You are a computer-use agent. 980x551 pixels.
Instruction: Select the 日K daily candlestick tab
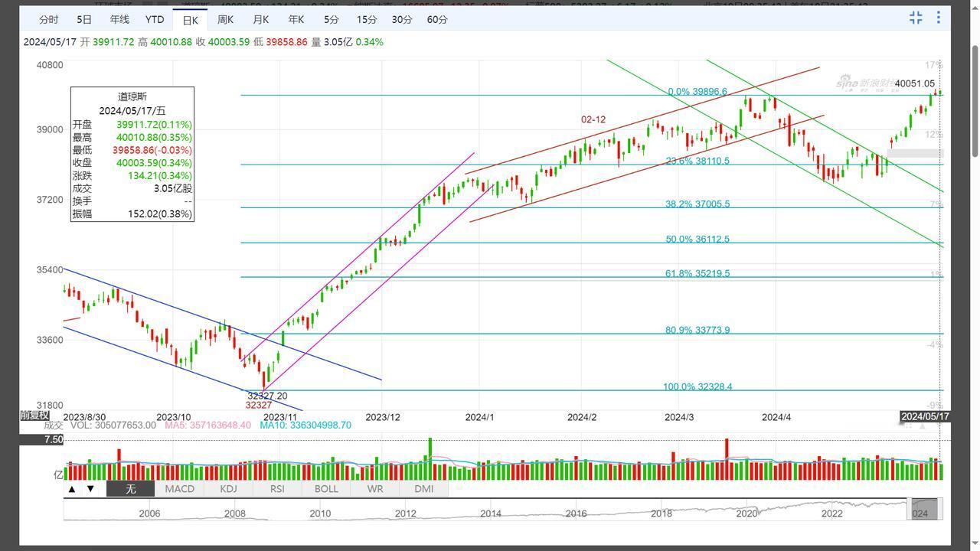190,20
